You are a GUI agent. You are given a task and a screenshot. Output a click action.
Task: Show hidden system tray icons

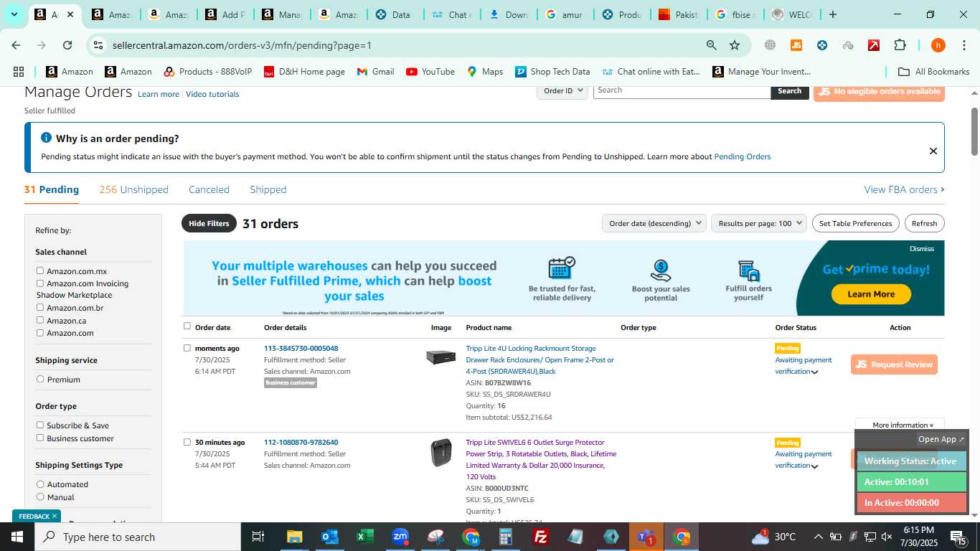tap(818, 537)
